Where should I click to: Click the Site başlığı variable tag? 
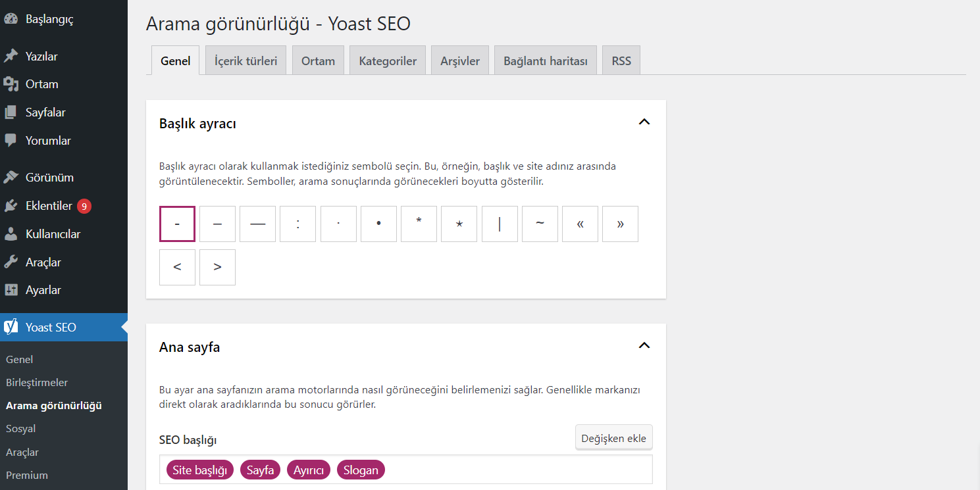(x=200, y=470)
